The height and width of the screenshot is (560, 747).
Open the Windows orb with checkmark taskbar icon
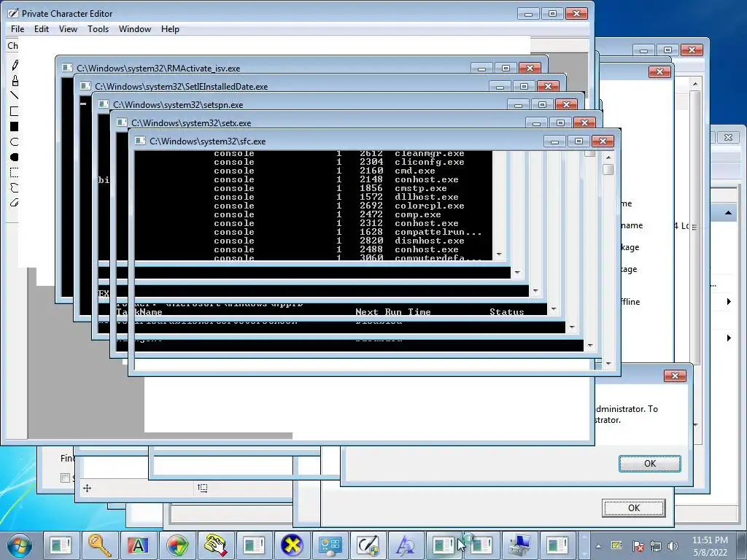point(177,545)
